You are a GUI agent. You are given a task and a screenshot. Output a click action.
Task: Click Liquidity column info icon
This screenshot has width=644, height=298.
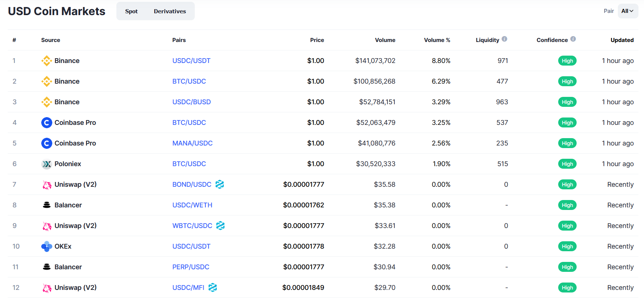click(504, 39)
